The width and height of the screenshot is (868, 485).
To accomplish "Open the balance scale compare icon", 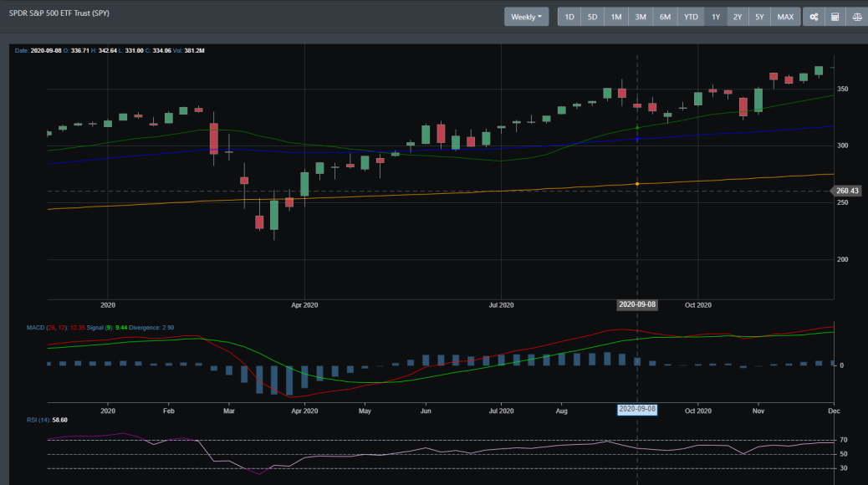I will coord(857,17).
